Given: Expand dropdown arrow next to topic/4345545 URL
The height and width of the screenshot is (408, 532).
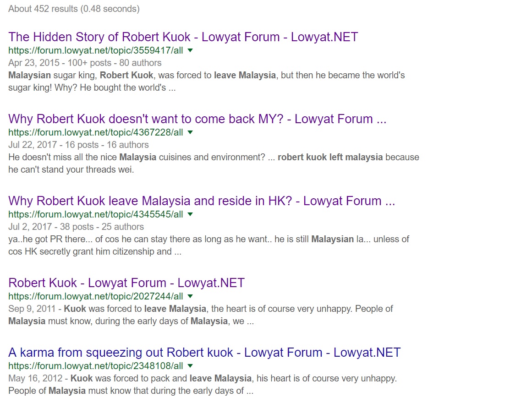Looking at the screenshot, I should tap(190, 214).
